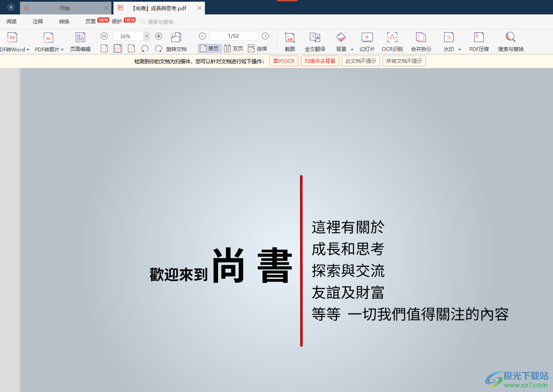Viewport: 553px width, 392px height.
Task: Toggle fit page view icon
Action: (118, 48)
